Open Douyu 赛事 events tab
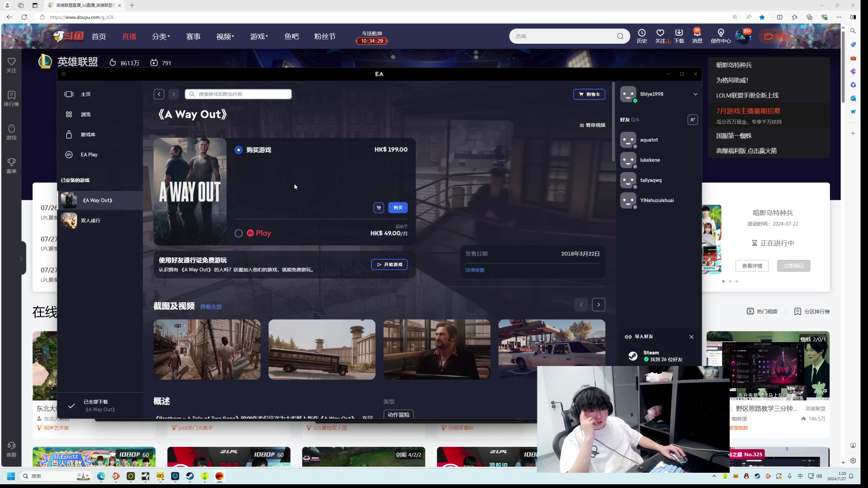Image resolution: width=868 pixels, height=488 pixels. tap(193, 36)
